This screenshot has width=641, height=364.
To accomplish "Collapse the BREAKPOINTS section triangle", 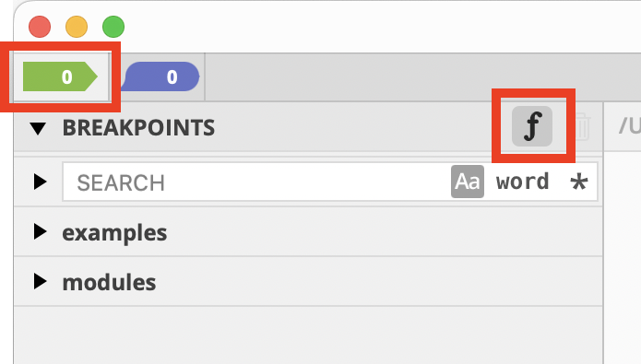I will coord(38,128).
